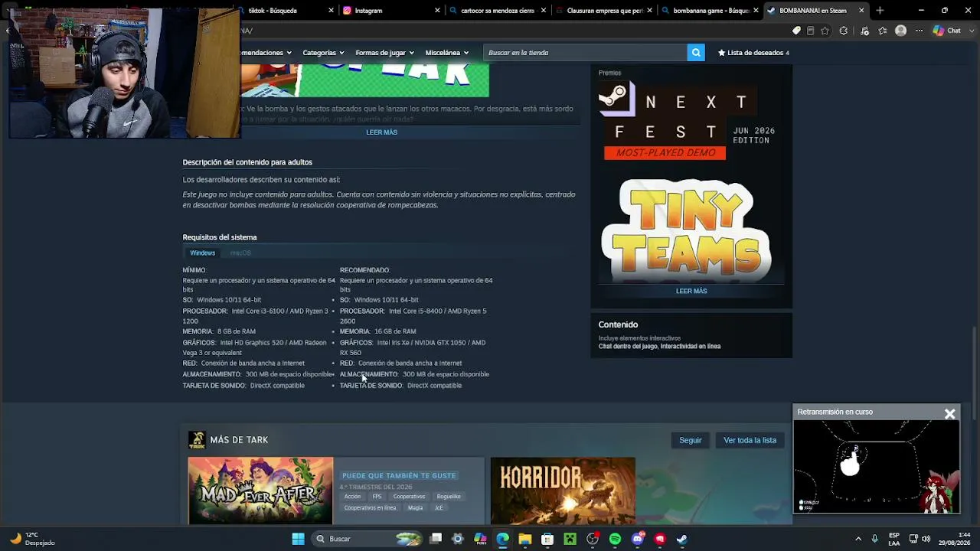Viewport: 980px width, 551px height.
Task: Open Copilot Chat
Action: point(947,31)
